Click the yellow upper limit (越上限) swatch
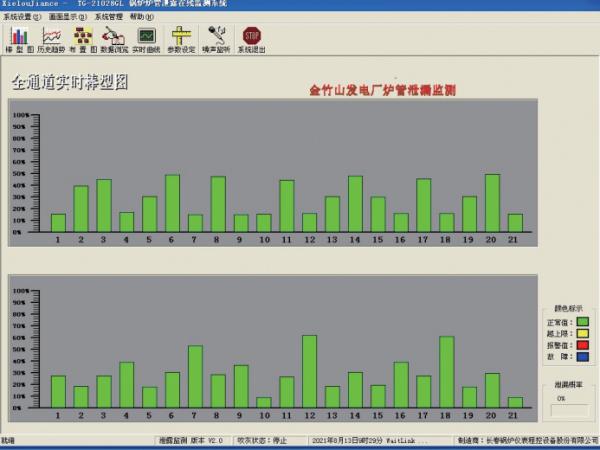The width and height of the screenshot is (600, 450). [583, 334]
